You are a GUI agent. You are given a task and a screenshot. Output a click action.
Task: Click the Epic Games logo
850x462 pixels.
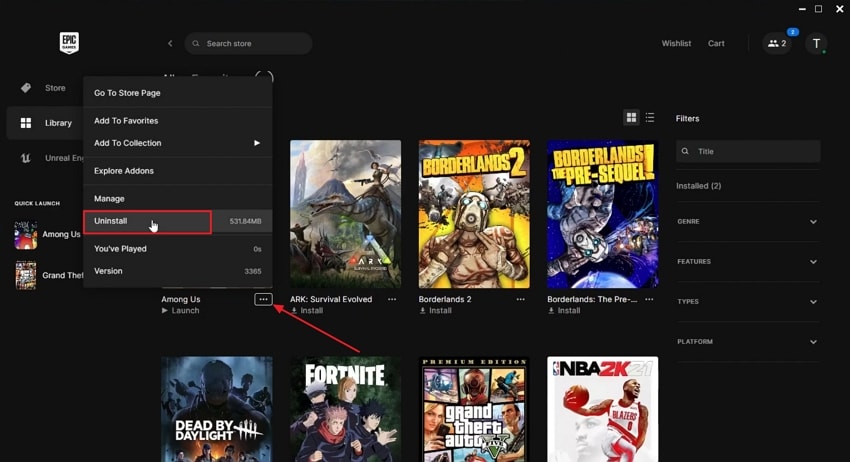[69, 43]
